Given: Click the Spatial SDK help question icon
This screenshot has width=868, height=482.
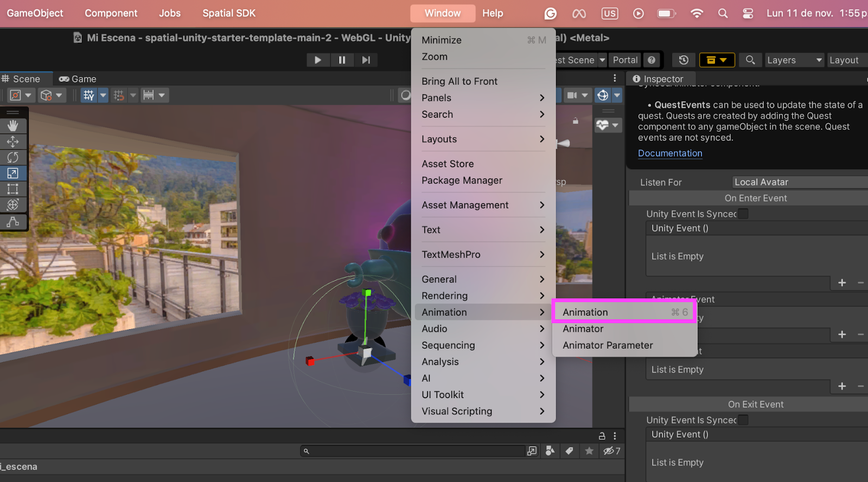Looking at the screenshot, I should point(652,60).
